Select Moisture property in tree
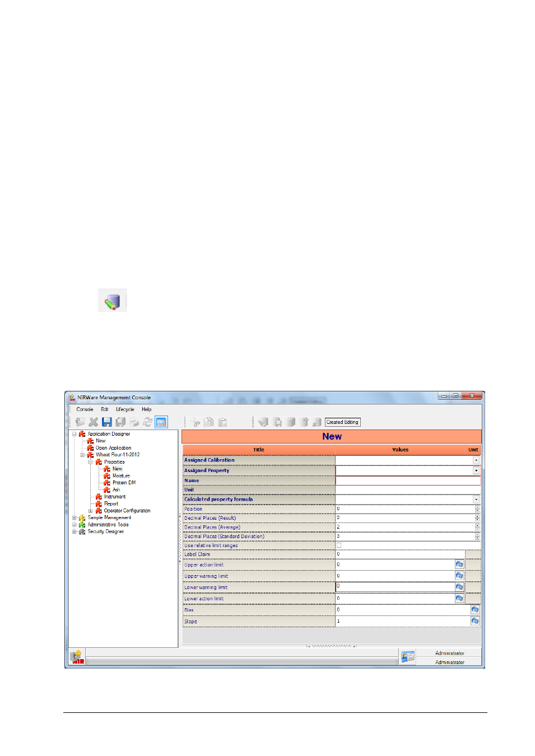This screenshot has width=535, height=756. [x=121, y=476]
